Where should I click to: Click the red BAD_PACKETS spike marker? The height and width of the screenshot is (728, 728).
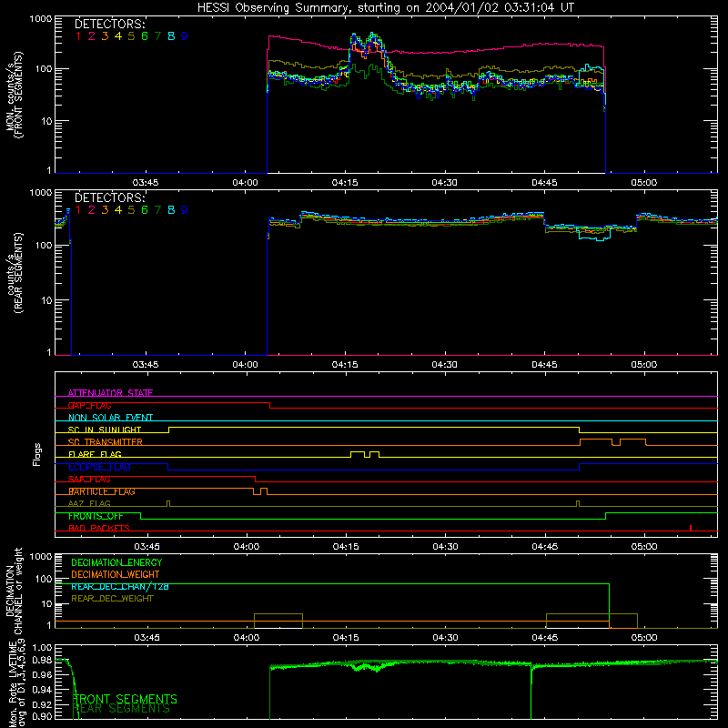coord(691,528)
